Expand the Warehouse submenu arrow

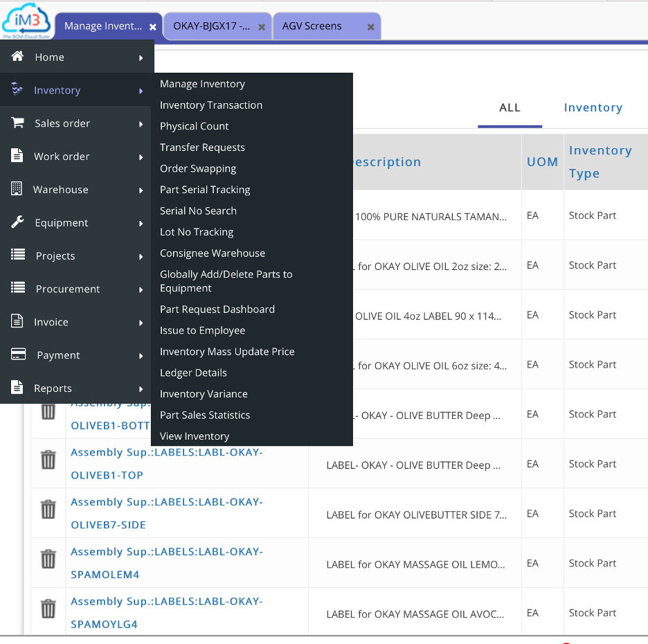point(141,190)
